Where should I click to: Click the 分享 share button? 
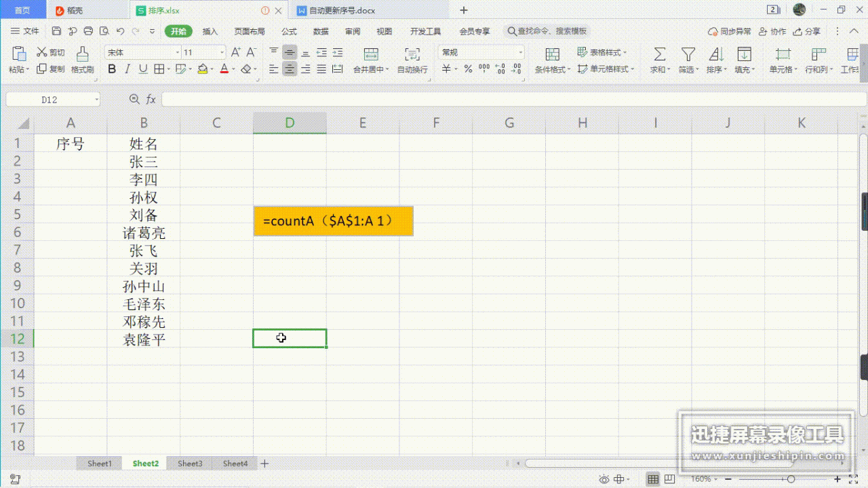coord(807,31)
